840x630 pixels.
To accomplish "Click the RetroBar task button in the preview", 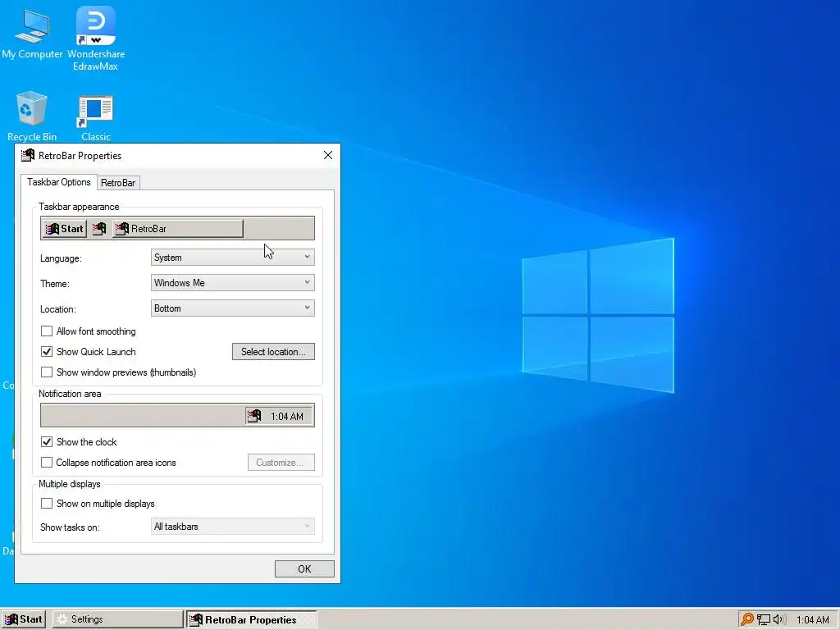I will click(178, 229).
